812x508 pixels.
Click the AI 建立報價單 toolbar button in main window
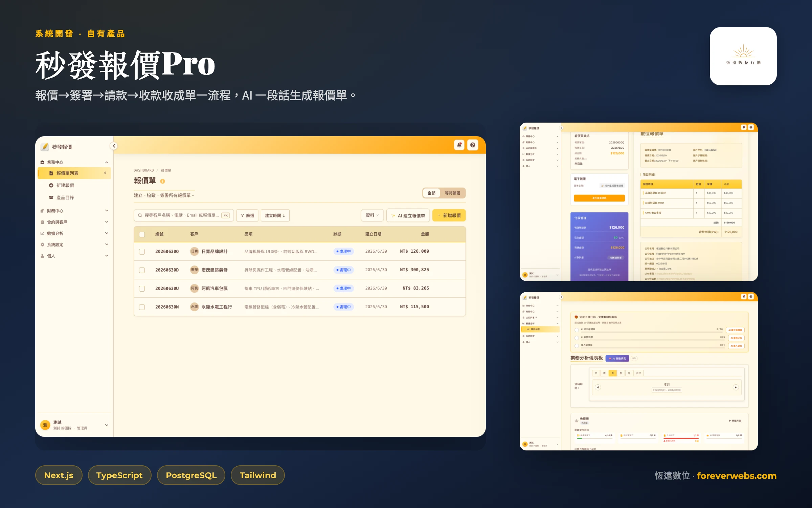click(408, 215)
